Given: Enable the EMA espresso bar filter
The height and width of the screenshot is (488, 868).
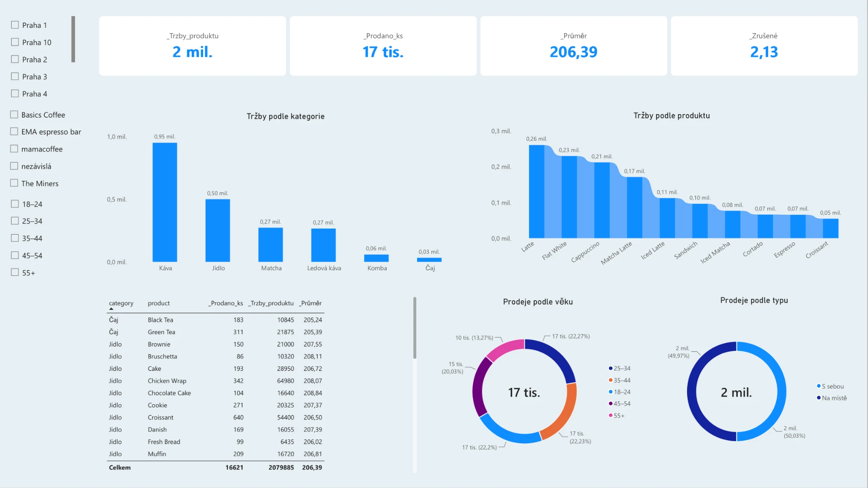Looking at the screenshot, I should 14,131.
